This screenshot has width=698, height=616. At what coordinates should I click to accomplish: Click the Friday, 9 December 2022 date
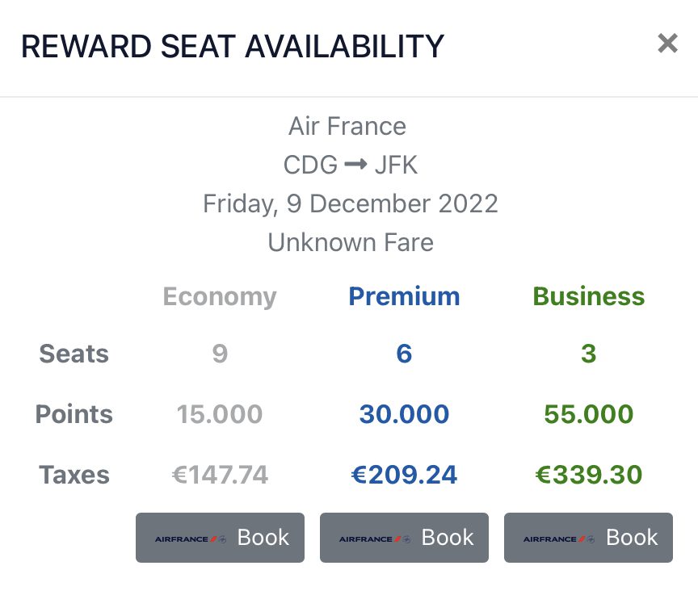[x=351, y=204]
